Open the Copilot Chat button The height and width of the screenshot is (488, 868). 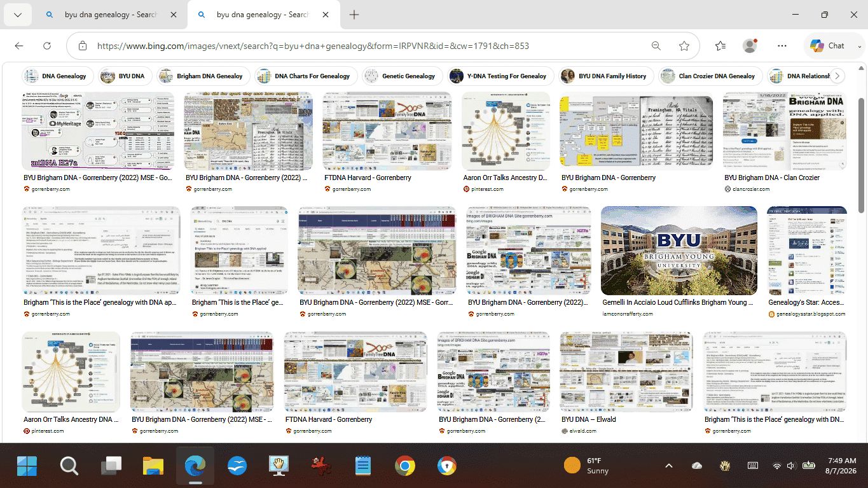coord(827,46)
